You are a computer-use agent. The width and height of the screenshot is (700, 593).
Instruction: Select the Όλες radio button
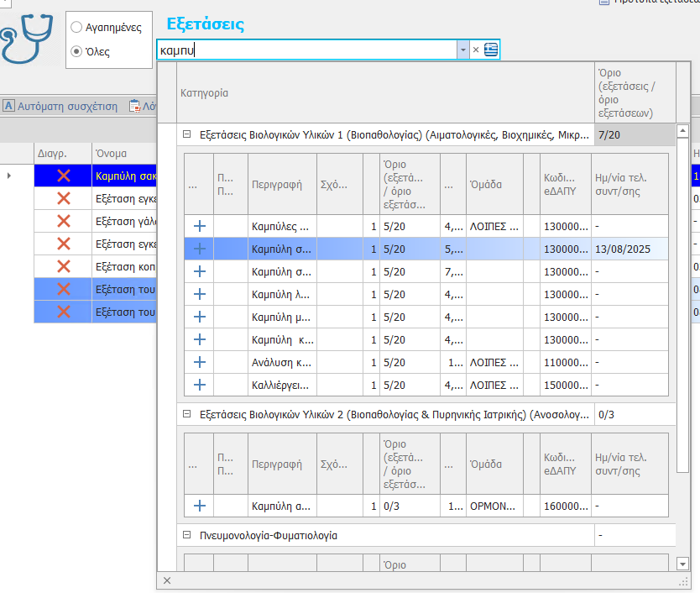(76, 51)
